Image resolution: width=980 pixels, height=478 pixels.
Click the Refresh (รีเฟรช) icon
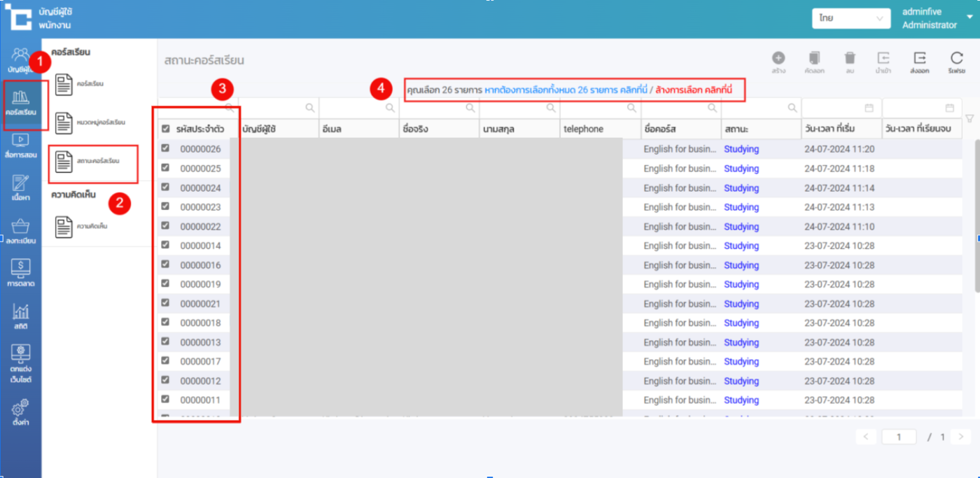[956, 59]
